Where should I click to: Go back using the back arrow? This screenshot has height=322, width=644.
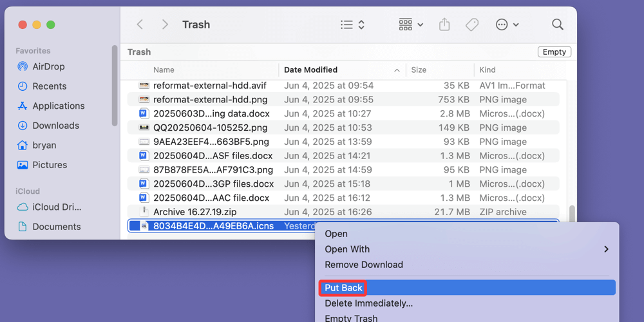pos(140,24)
